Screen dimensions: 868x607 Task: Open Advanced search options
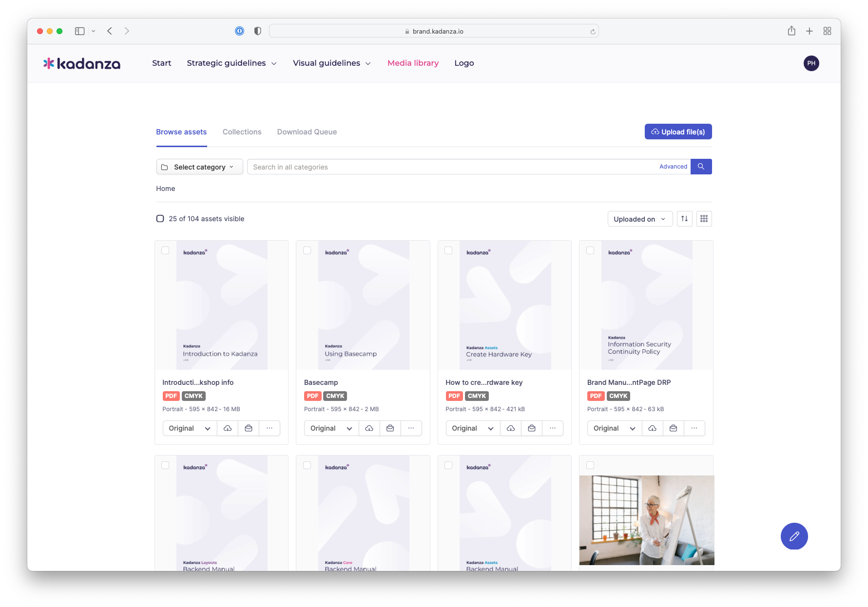click(673, 167)
